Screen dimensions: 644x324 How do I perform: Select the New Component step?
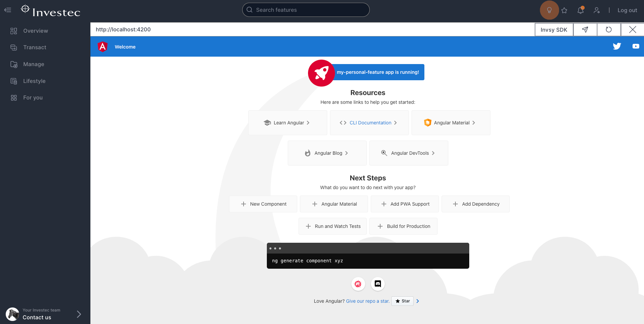263,204
